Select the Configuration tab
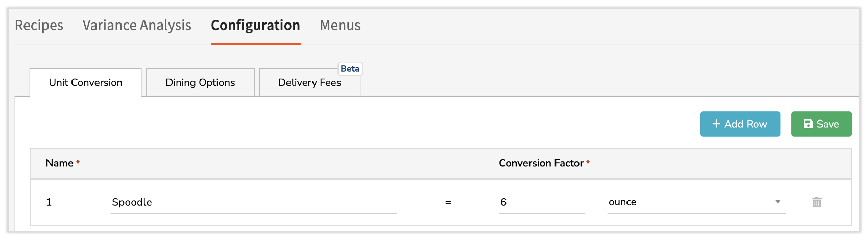 pyautogui.click(x=255, y=25)
